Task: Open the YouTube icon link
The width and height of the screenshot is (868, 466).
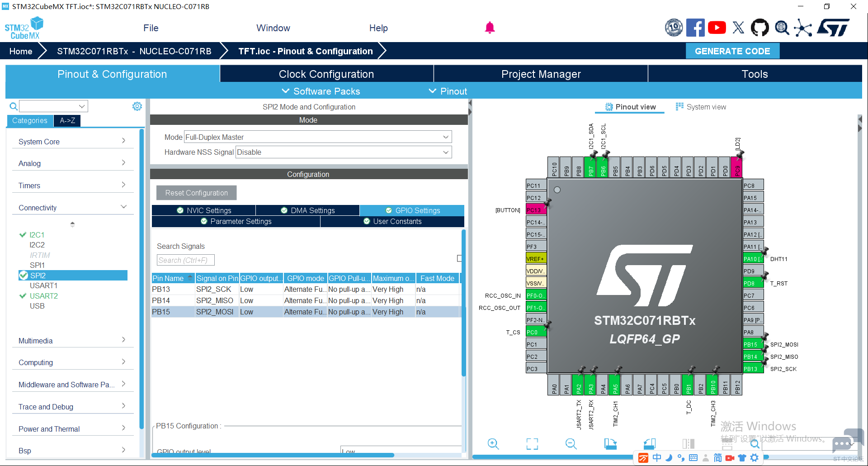Action: (x=717, y=28)
